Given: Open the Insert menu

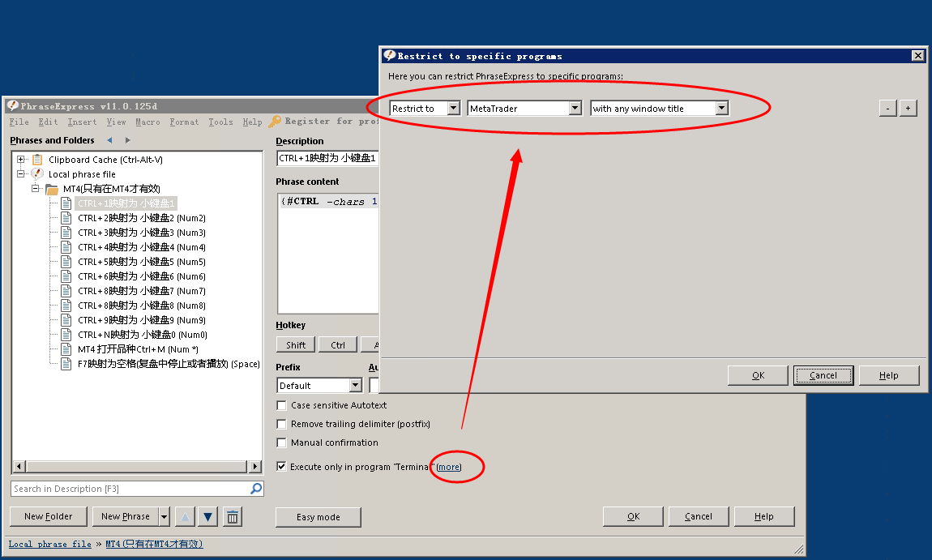Looking at the screenshot, I should point(82,122).
